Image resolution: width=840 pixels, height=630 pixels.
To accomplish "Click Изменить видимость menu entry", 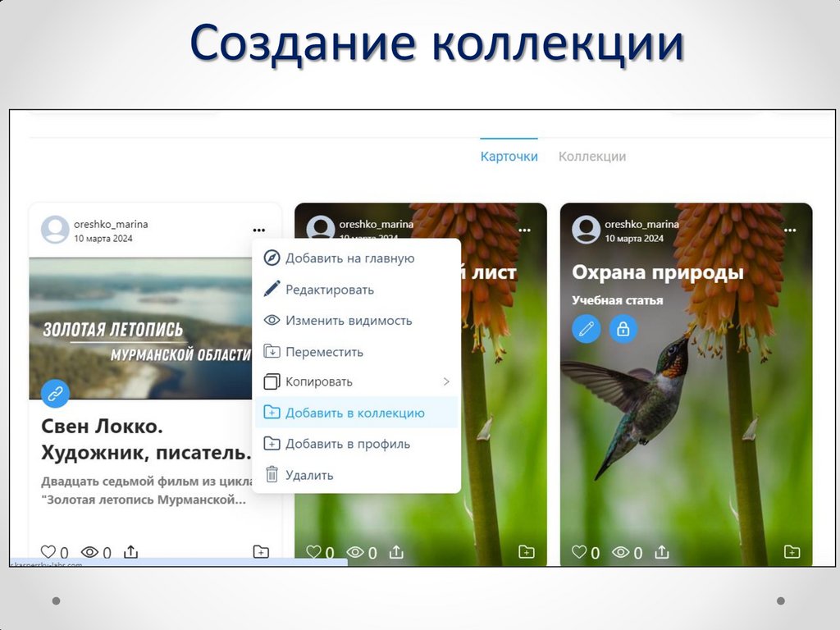I will click(356, 321).
